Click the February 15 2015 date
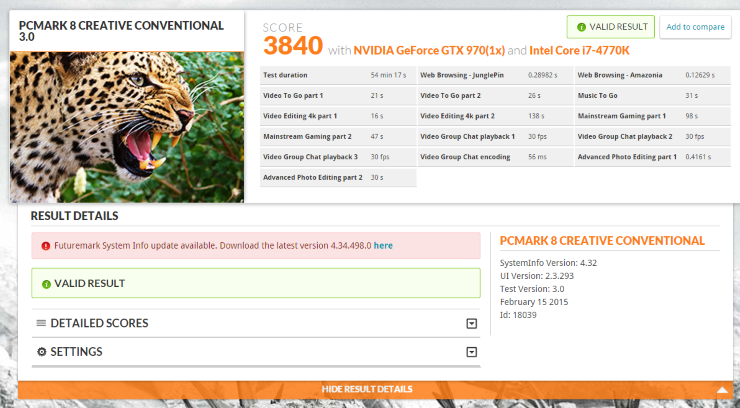740x408 pixels. [x=534, y=302]
